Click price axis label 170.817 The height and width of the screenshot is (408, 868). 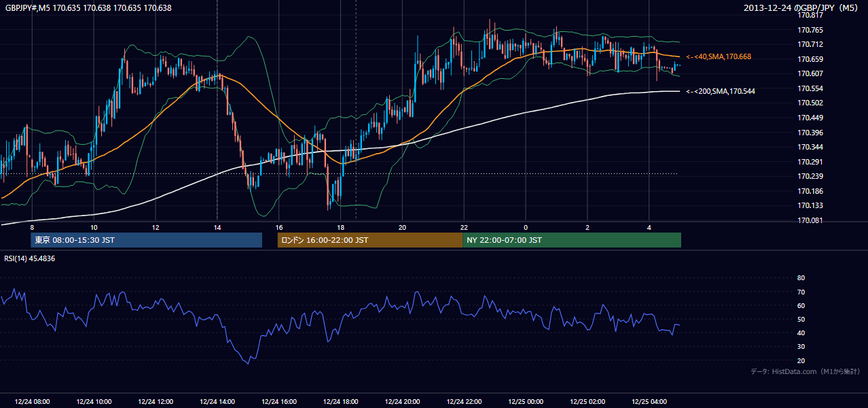[810, 15]
